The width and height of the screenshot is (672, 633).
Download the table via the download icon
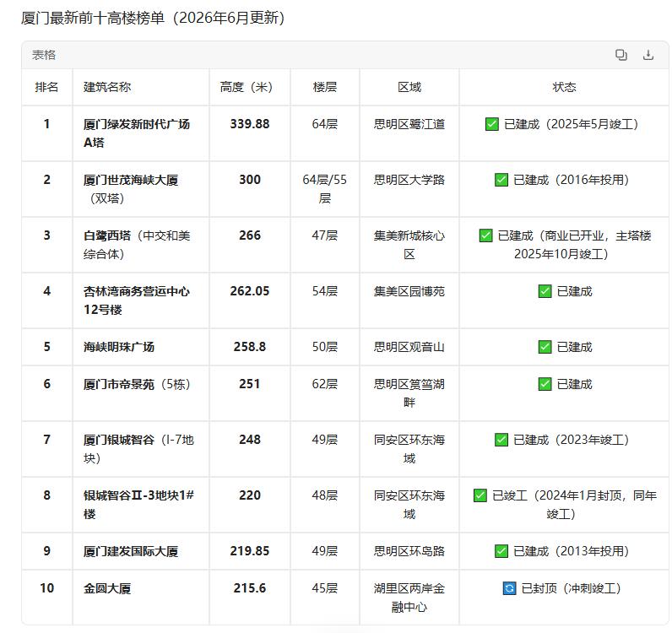(x=648, y=55)
